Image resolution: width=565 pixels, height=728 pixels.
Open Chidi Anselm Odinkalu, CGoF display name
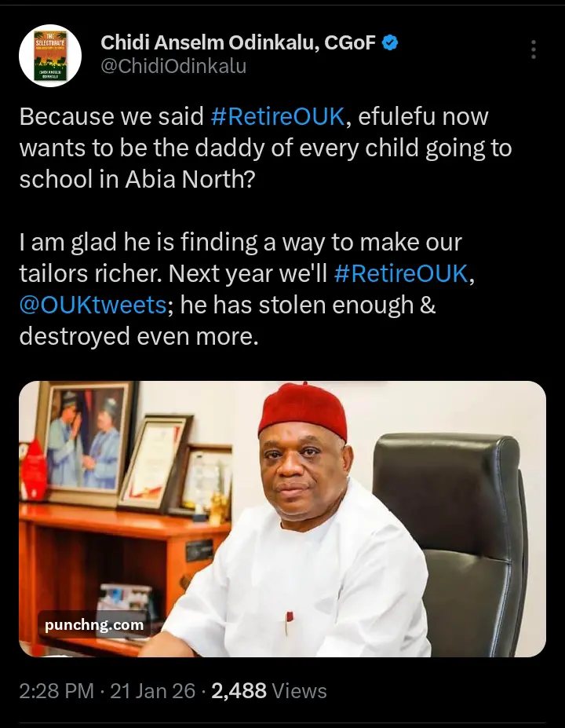[239, 43]
